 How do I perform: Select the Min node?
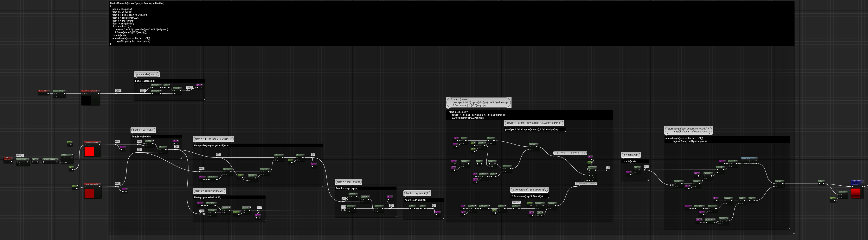pyautogui.click(x=638, y=170)
